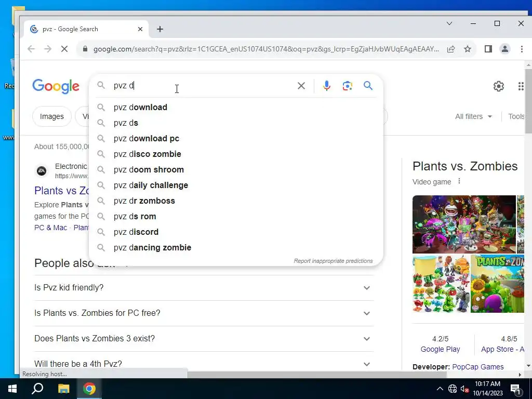This screenshot has height=399, width=532.
Task: Open network icon in system tray
Action: [453, 389]
